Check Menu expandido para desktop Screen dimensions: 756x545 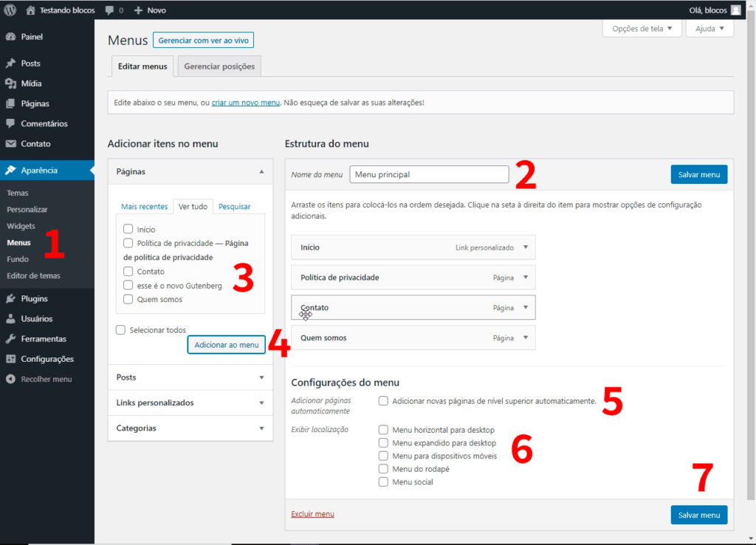pos(383,443)
